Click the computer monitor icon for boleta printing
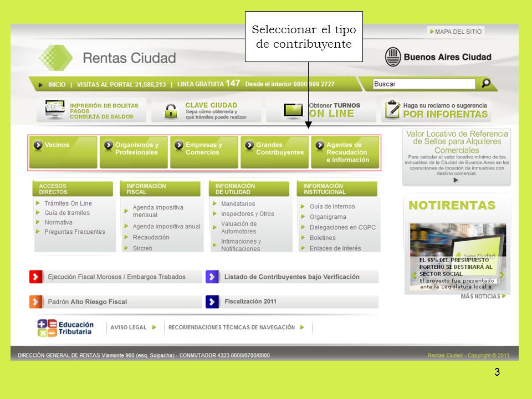The width and height of the screenshot is (532, 399). pyautogui.click(x=55, y=109)
